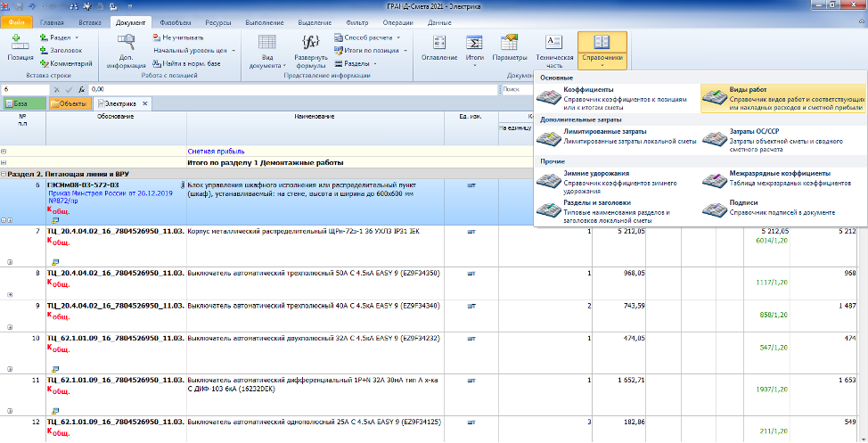Switch to the База tab

[x=24, y=103]
